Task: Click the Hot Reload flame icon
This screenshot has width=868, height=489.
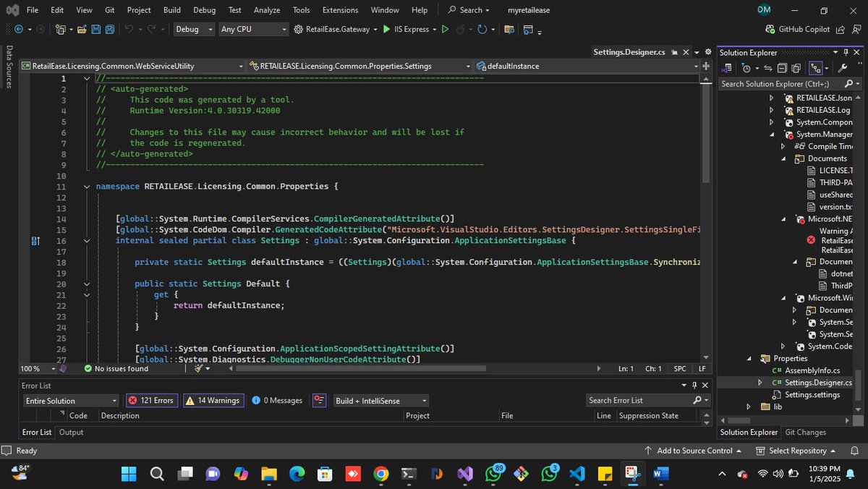Action: tap(462, 30)
